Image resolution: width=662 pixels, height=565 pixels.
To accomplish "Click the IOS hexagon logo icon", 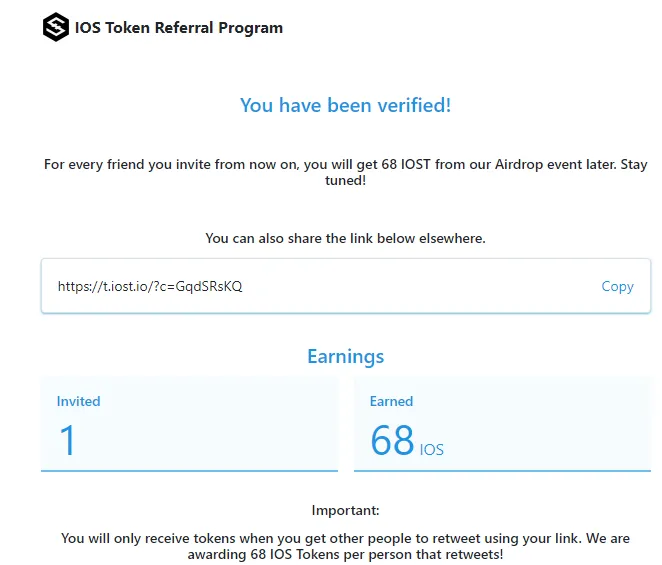I will [x=56, y=27].
